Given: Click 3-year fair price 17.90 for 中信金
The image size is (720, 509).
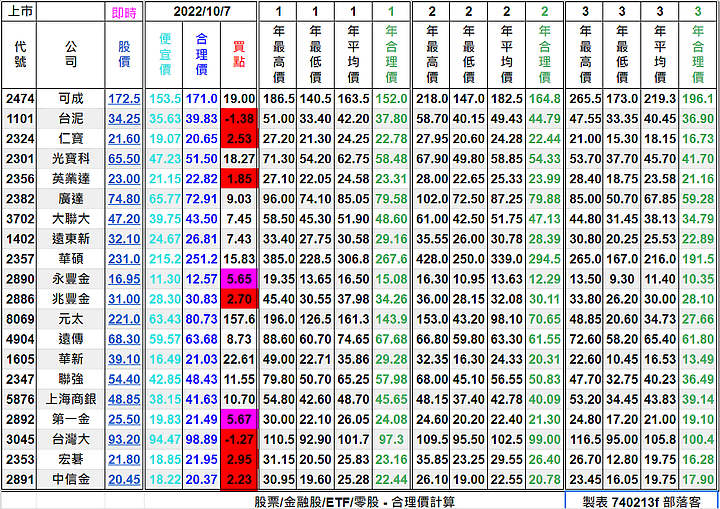Looking at the screenshot, I should click(x=698, y=480).
